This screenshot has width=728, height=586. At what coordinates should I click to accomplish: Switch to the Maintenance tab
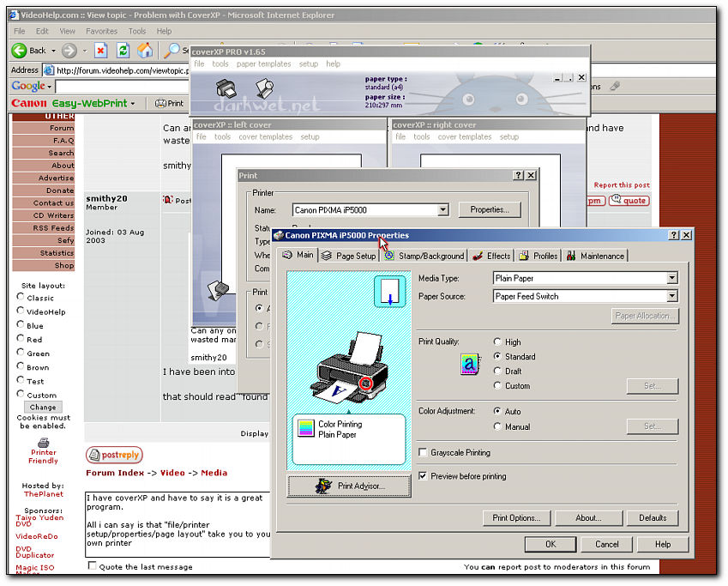[595, 256]
